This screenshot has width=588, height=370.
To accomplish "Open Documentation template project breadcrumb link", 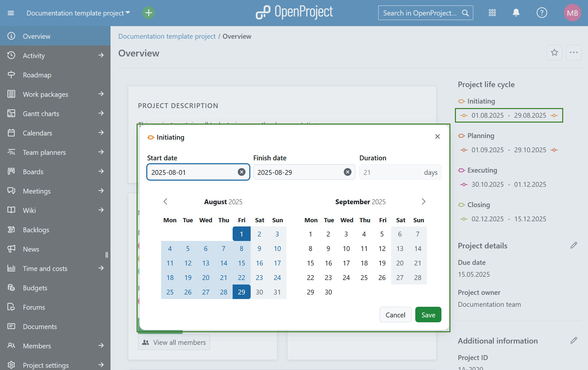I will click(167, 36).
